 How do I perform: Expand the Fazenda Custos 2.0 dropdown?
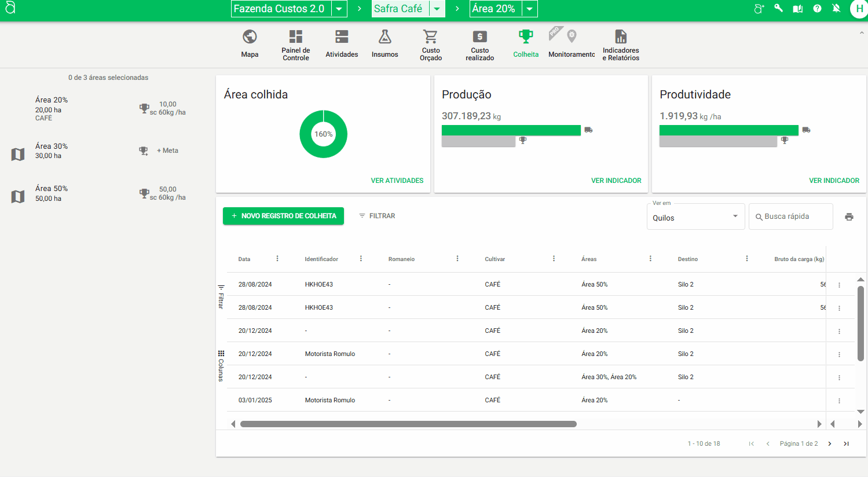pos(339,9)
